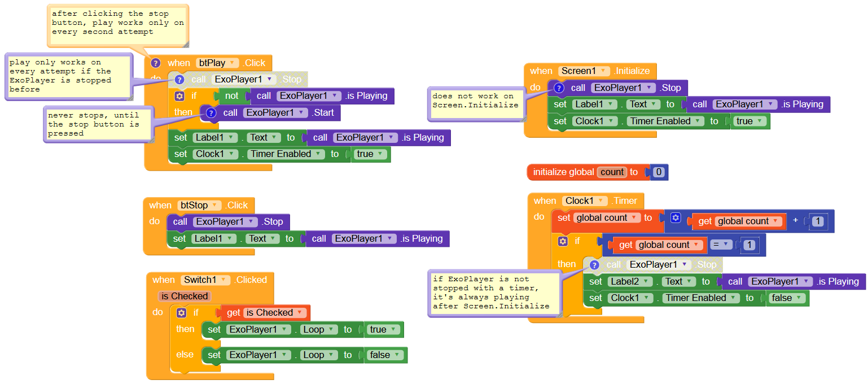Click the 'does not work on Screen.Initialize' comment note
Screen dimensions: 868x384
pos(475,102)
